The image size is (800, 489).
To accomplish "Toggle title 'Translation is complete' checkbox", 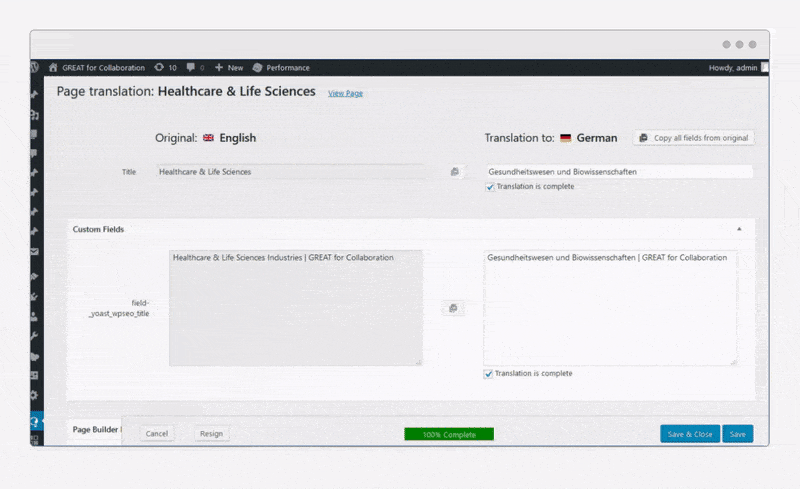I will (490, 187).
